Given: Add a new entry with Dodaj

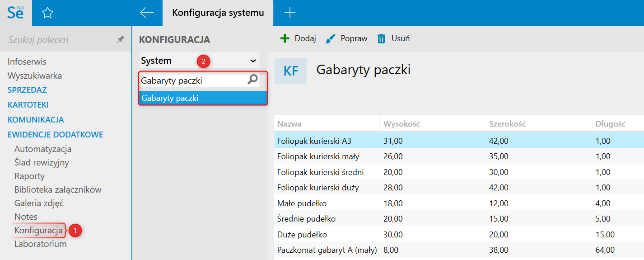Looking at the screenshot, I should point(298,38).
